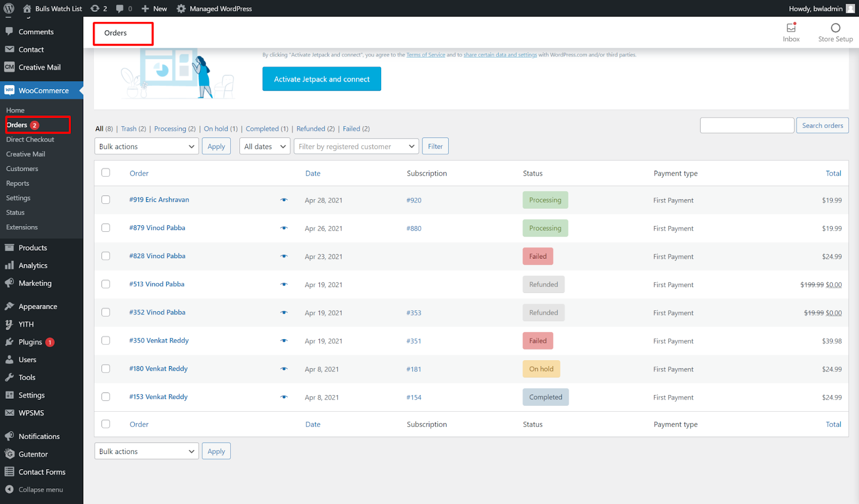The height and width of the screenshot is (504, 859).
Task: Show Processing (2) orders filter
Action: pyautogui.click(x=175, y=129)
